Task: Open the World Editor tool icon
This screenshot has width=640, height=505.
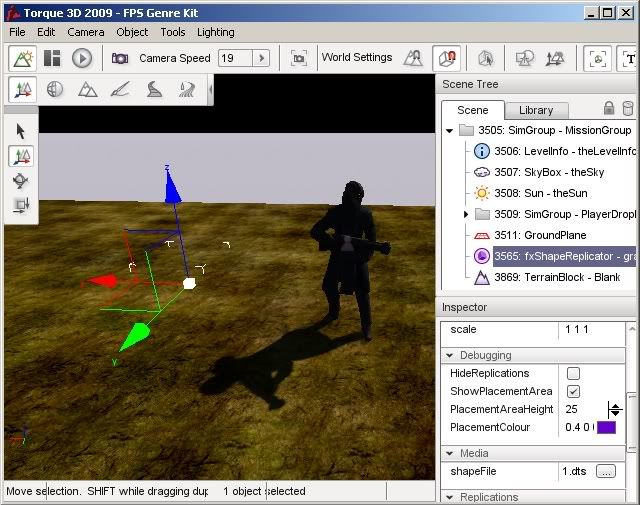Action: pyautogui.click(x=23, y=58)
